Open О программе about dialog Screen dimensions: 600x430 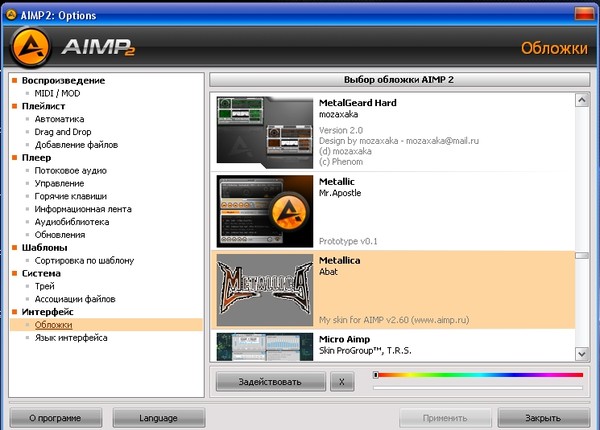point(55,418)
